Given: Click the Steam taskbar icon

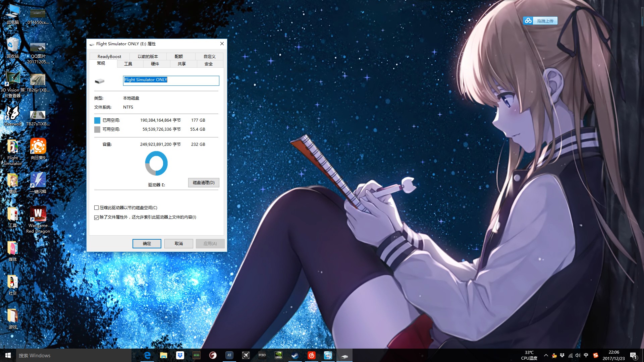Looking at the screenshot, I should click(295, 355).
